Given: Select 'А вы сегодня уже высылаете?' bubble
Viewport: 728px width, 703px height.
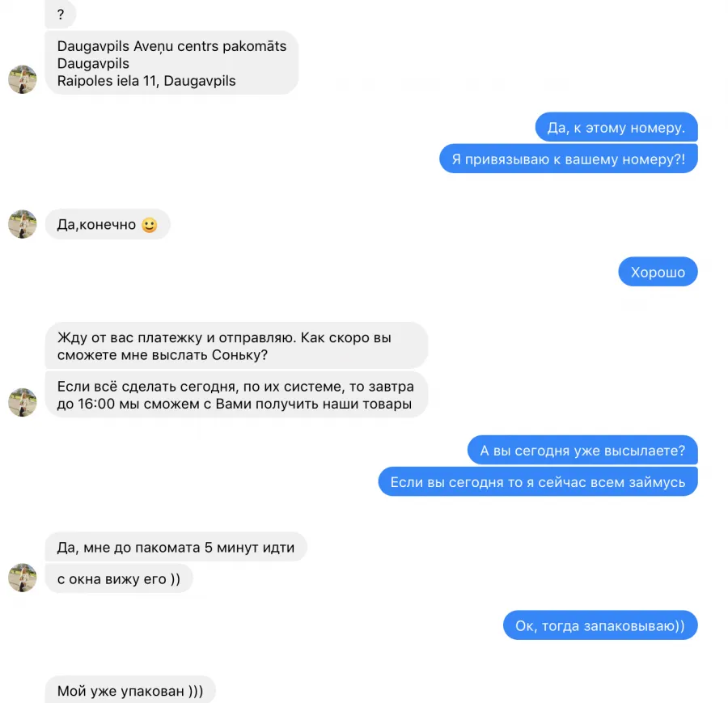Looking at the screenshot, I should click(582, 450).
